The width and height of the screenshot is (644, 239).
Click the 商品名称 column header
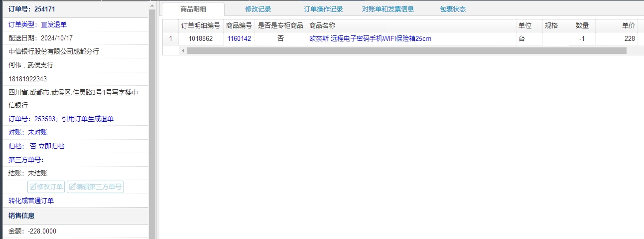[411, 25]
